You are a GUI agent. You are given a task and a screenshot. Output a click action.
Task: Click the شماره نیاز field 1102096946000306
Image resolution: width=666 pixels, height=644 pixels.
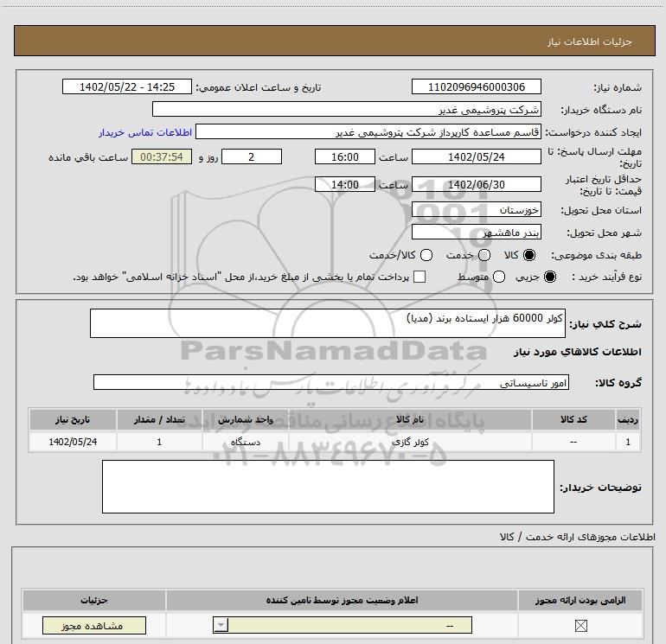coord(476,86)
